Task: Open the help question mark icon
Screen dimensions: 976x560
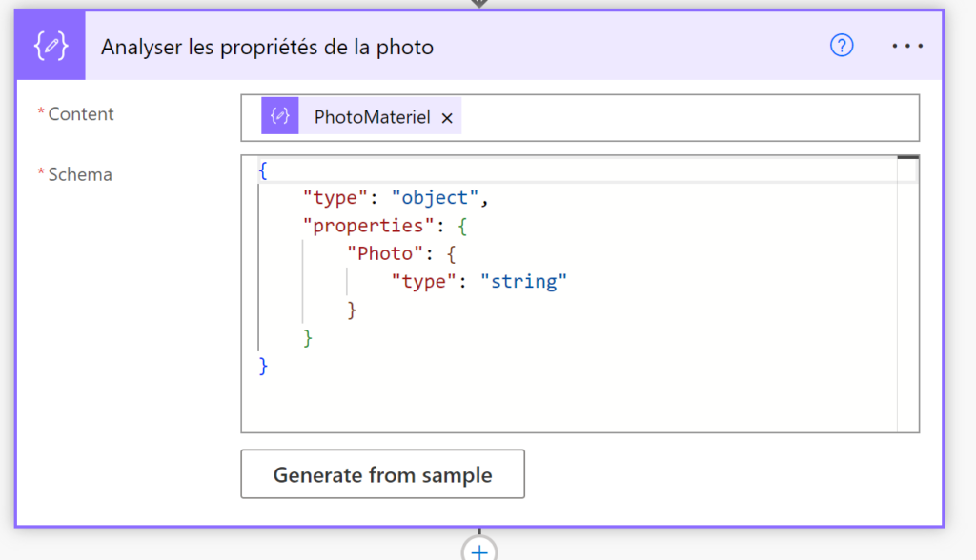Action: pyautogui.click(x=842, y=46)
